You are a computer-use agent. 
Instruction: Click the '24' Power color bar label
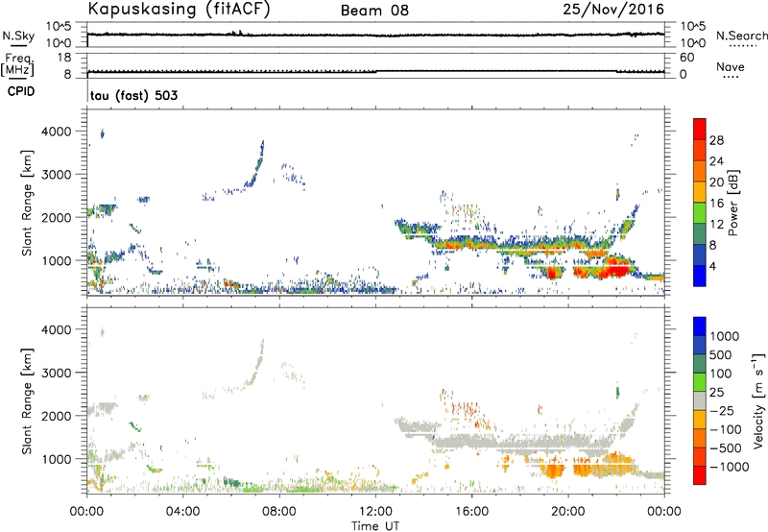(716, 161)
